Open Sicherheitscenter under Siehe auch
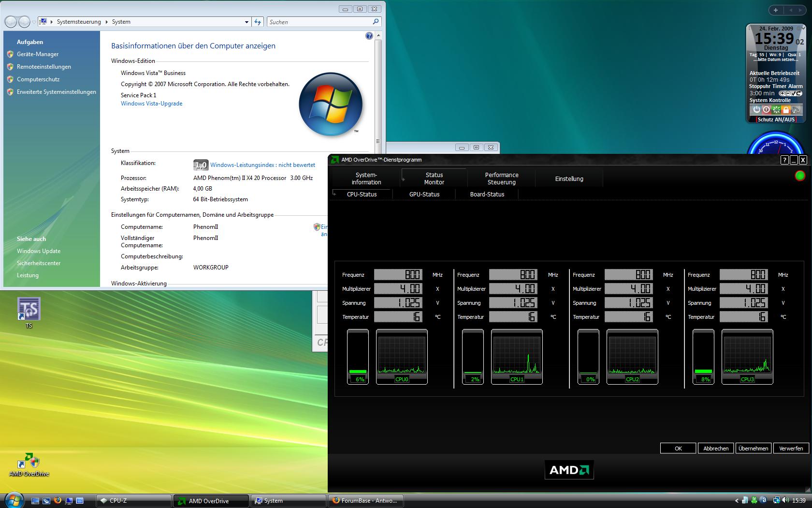The height and width of the screenshot is (508, 812). coord(39,263)
